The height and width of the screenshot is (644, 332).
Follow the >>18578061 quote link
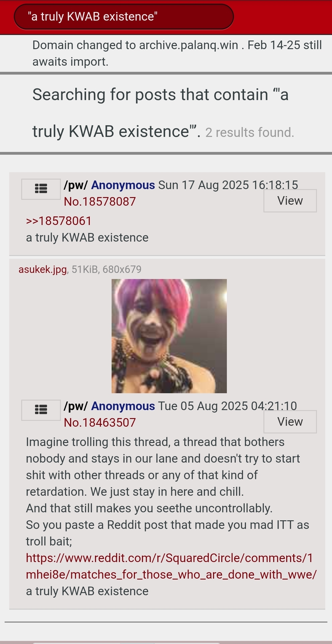[x=59, y=221]
